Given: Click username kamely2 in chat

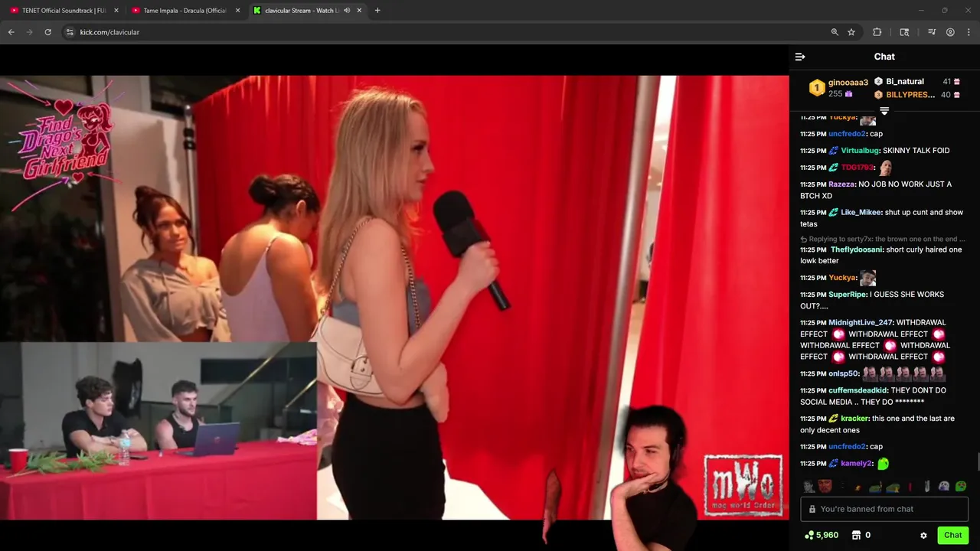Looking at the screenshot, I should (x=857, y=464).
